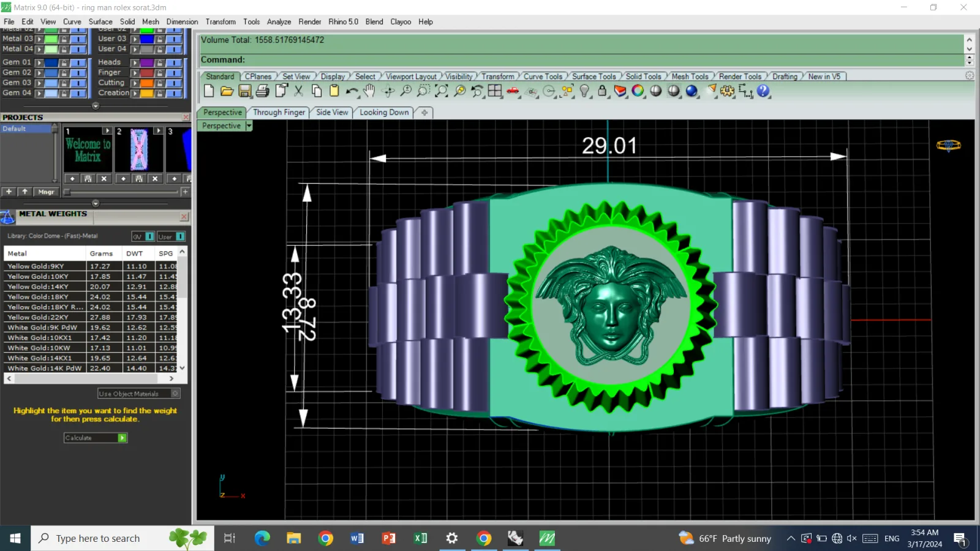Click the four-viewport layout icon
This screenshot has width=980, height=551.
(495, 91)
